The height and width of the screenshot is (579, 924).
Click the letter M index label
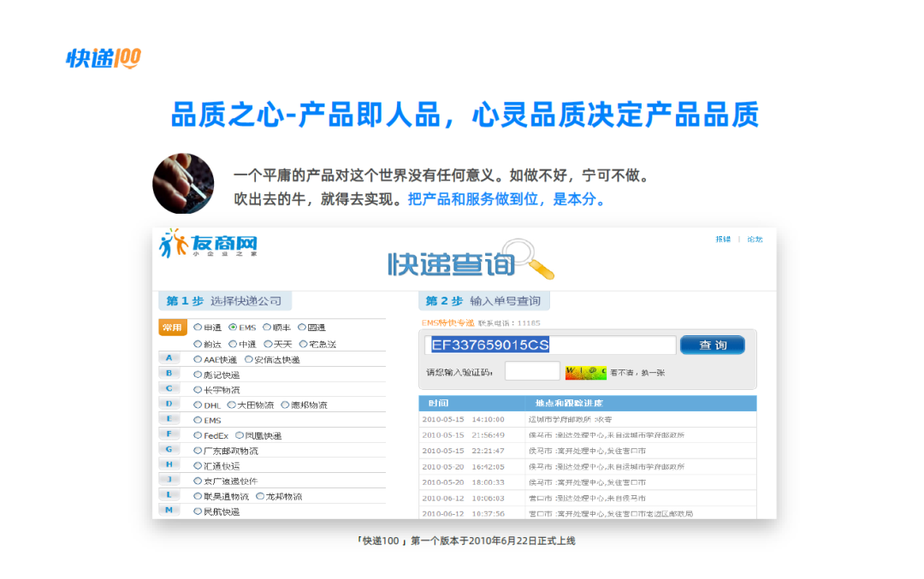(169, 510)
